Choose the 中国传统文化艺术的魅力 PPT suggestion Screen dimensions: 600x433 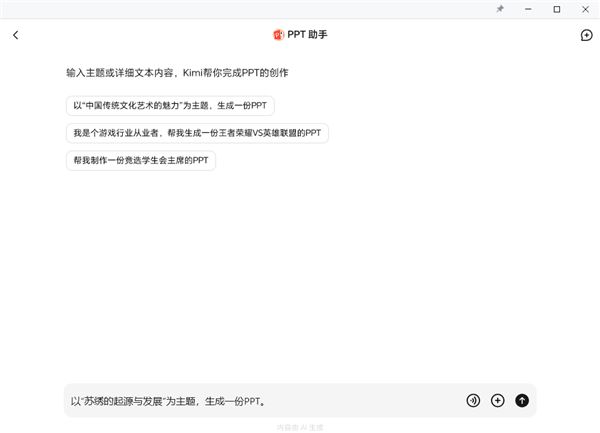click(x=170, y=106)
